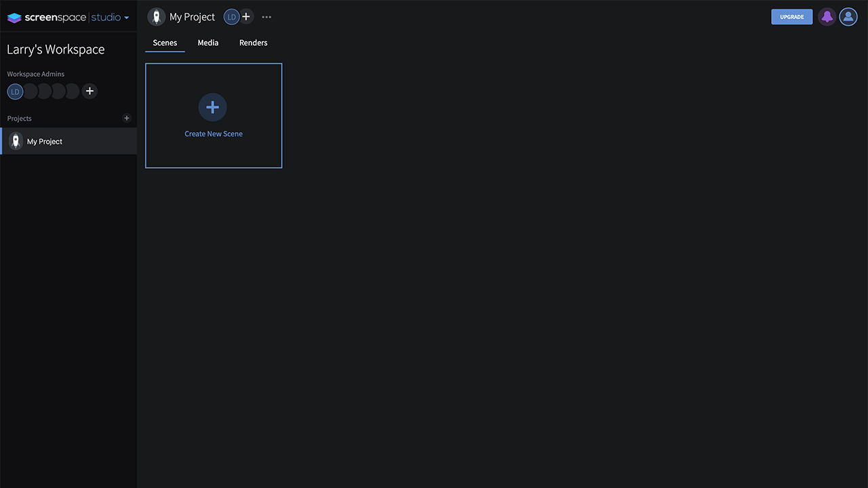
Task: Click the Create New Scene text link
Action: (214, 134)
